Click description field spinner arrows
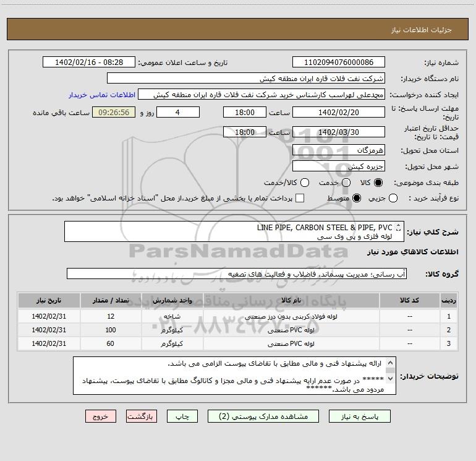Viewport: 476px width, 461px height. point(399,227)
